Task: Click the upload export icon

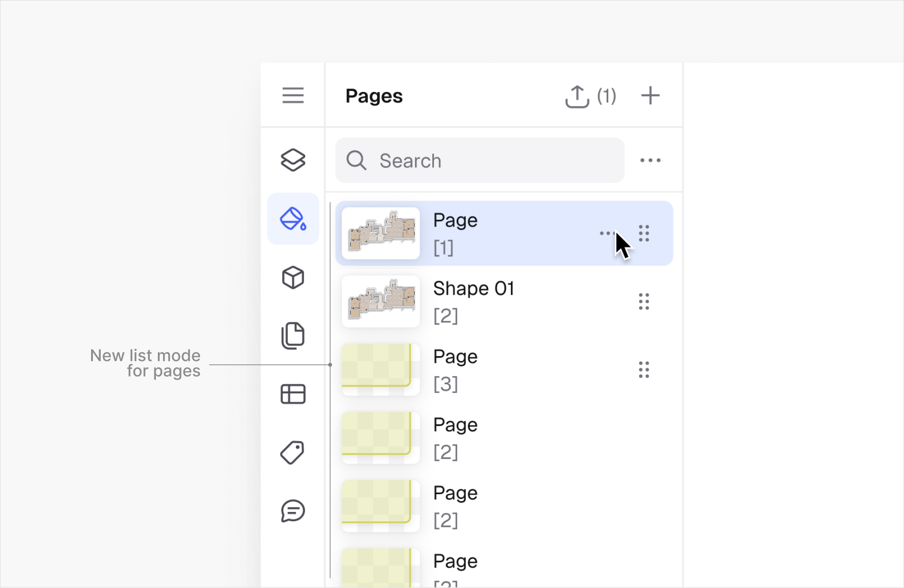Action: 577,96
